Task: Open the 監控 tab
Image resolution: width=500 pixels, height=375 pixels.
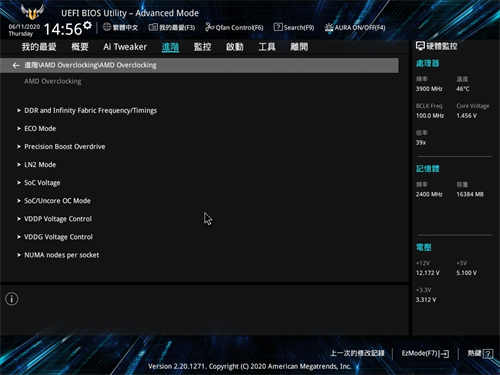Action: [202, 47]
